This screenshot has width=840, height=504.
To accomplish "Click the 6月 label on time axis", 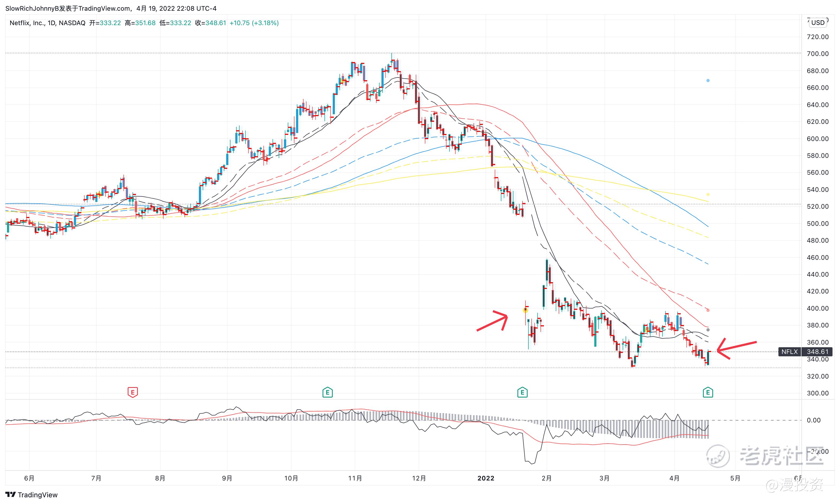I will click(29, 478).
